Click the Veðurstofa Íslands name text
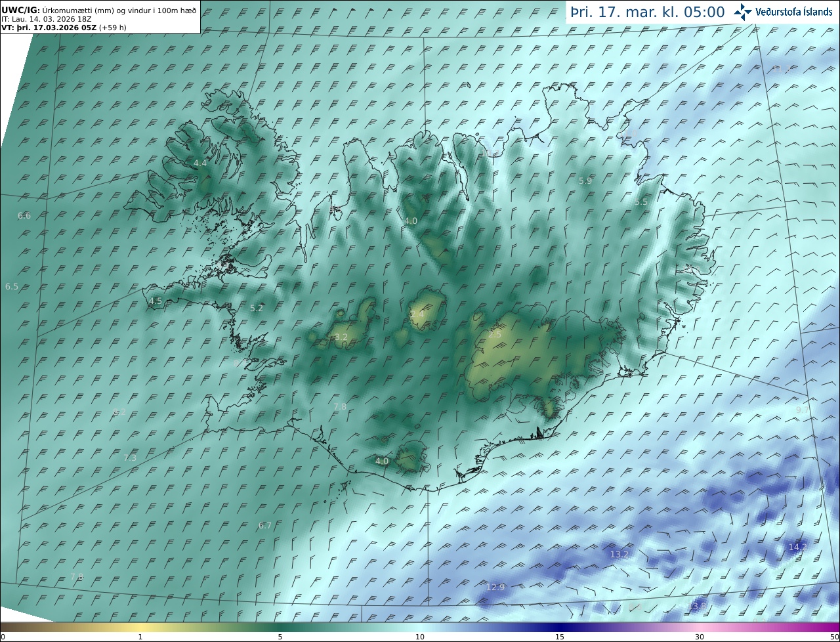This screenshot has width=840, height=642. click(x=794, y=12)
